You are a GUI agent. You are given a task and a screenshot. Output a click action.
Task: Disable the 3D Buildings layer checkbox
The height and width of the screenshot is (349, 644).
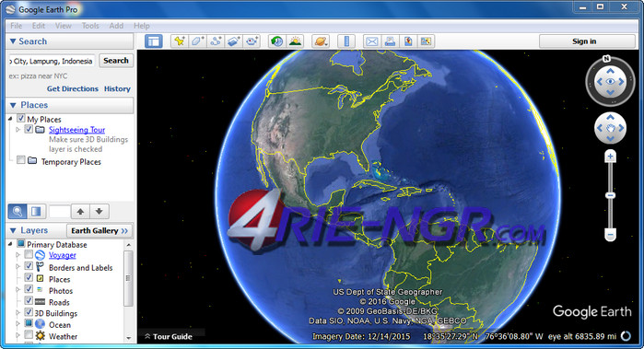29,312
